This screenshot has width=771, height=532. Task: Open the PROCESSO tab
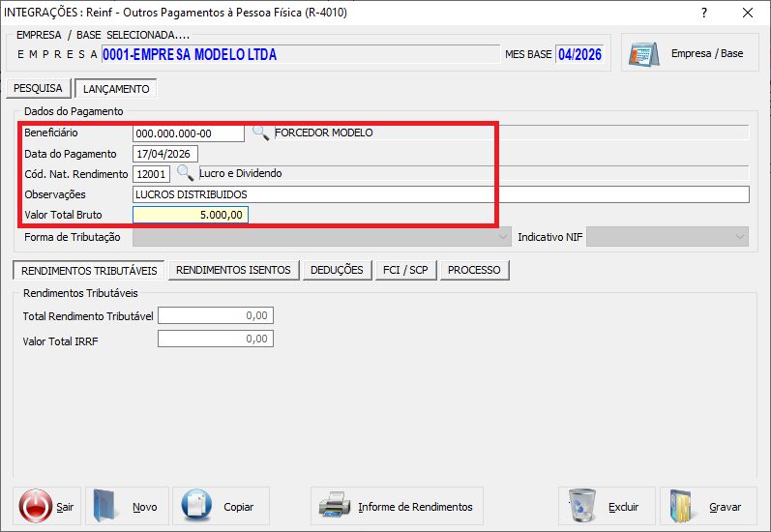[474, 270]
